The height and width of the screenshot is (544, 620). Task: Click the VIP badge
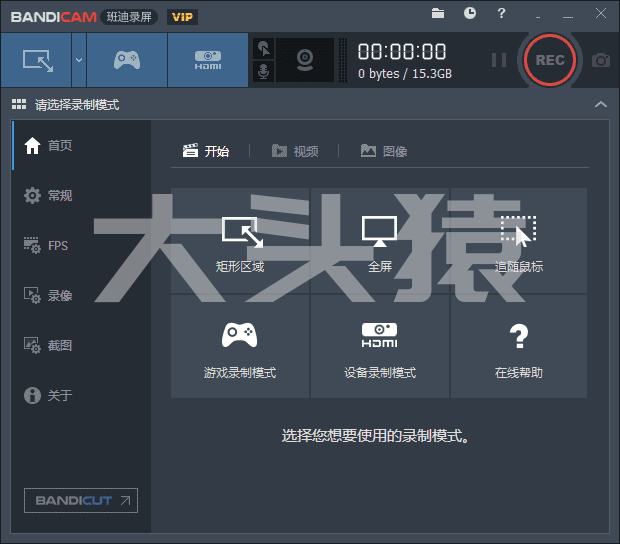[182, 17]
